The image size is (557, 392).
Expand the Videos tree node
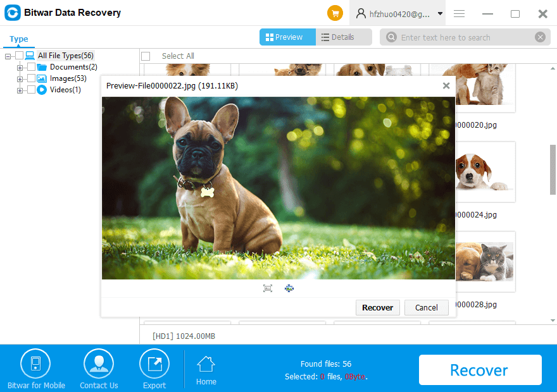(x=20, y=90)
